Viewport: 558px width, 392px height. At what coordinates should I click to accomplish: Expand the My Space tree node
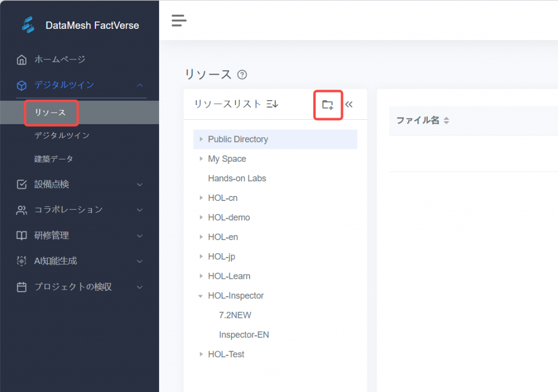[x=201, y=158]
